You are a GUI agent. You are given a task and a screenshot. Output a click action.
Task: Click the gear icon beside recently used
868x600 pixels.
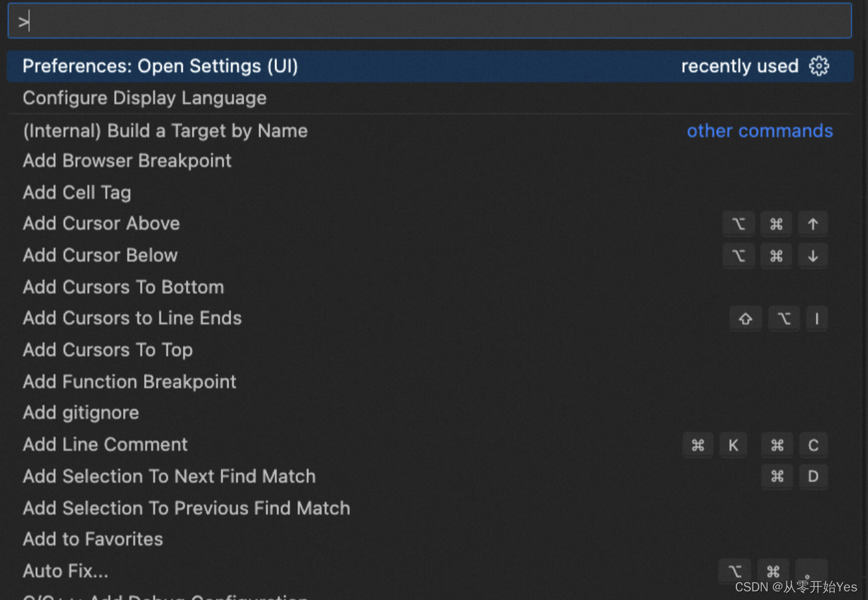pyautogui.click(x=820, y=66)
